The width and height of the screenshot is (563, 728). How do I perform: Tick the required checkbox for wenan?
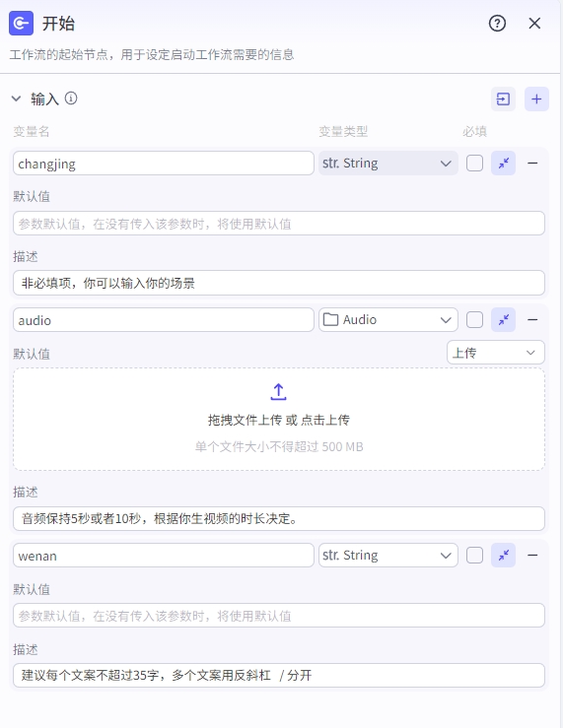point(474,556)
